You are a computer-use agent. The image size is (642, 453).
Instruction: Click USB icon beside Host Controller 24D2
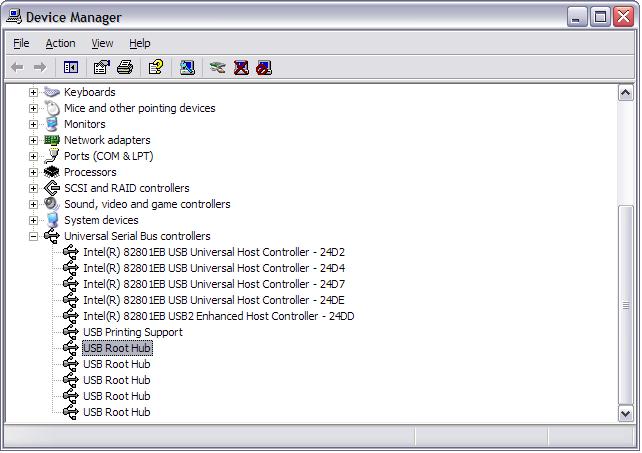[x=71, y=252]
